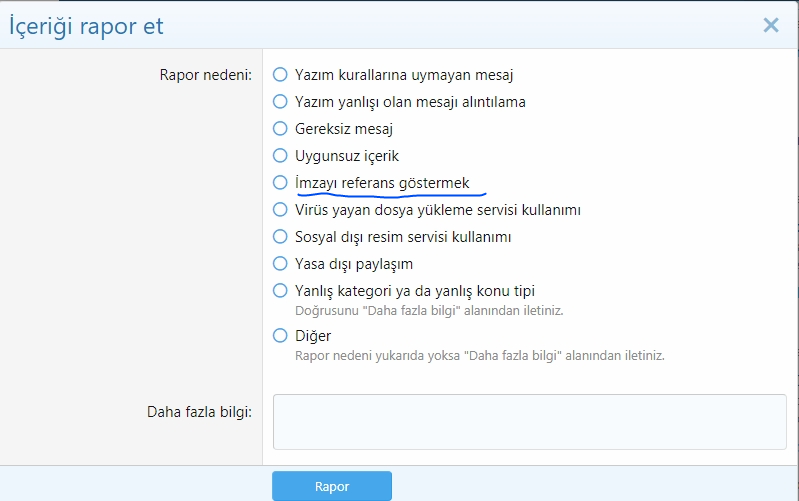Click the 'Daha fazla bilgi' text area
Image resolution: width=799 pixels, height=501 pixels.
pyautogui.click(x=529, y=421)
